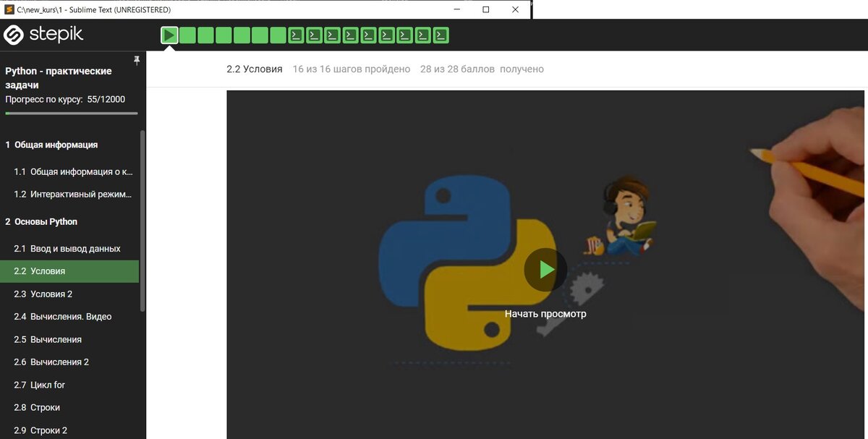868x439 pixels.
Task: Click the '28 из 28 баллов получено' text
Action: coord(482,69)
